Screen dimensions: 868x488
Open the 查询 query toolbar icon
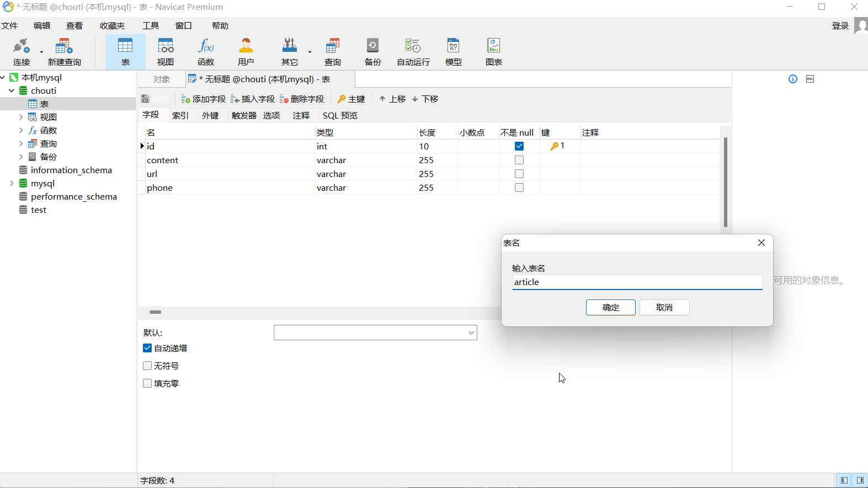tap(332, 52)
